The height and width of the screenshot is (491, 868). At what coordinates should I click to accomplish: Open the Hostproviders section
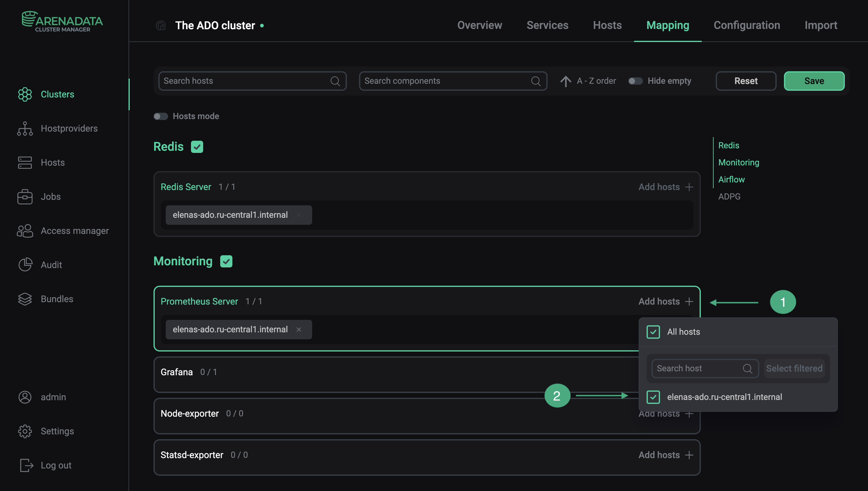click(69, 128)
